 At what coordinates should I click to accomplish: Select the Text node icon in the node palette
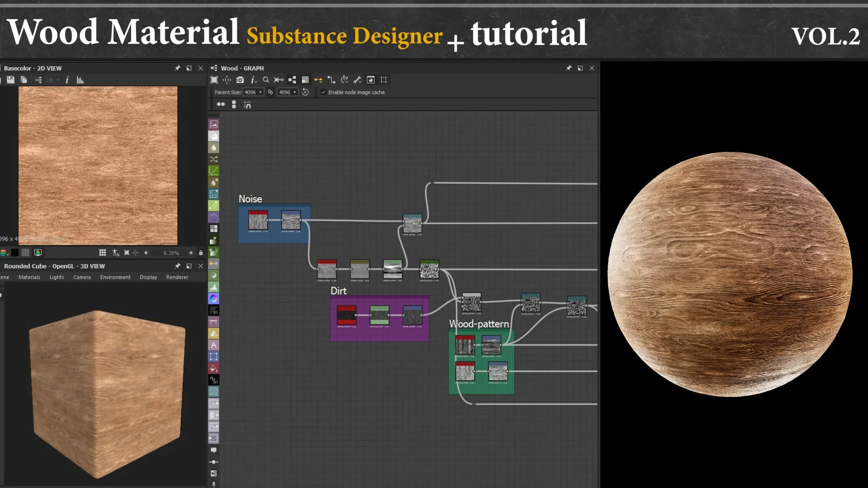214,344
